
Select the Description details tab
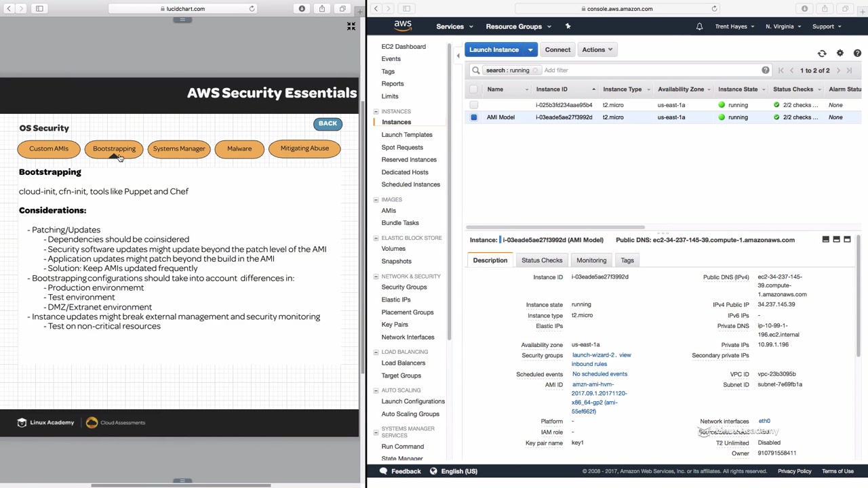tap(490, 260)
